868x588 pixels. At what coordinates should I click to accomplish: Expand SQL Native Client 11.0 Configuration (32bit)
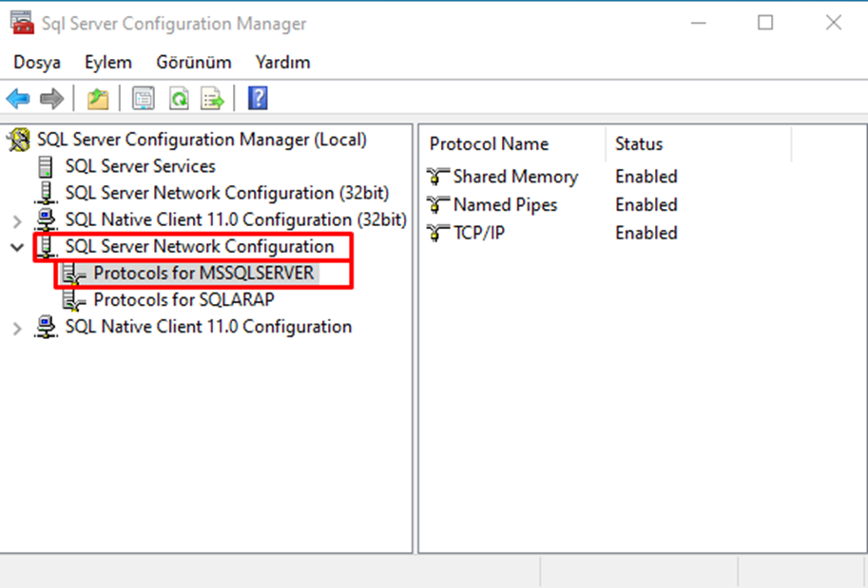17,221
